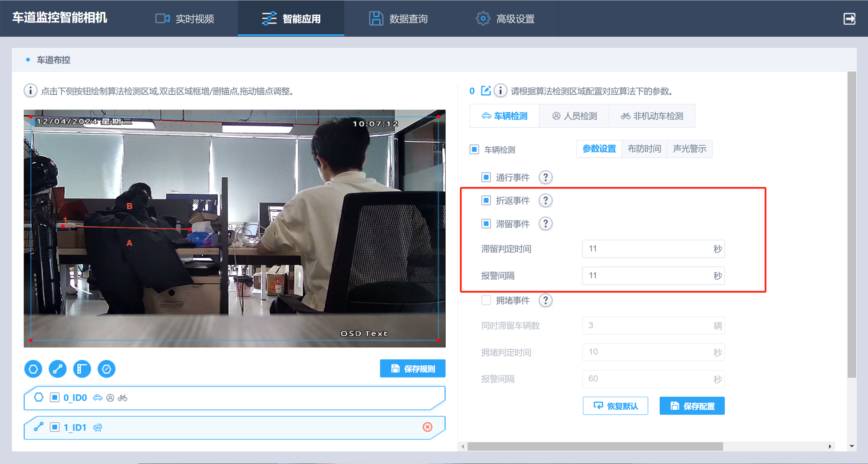Click the 保存配置 button
Viewport: 868px width, 464px height.
(692, 406)
